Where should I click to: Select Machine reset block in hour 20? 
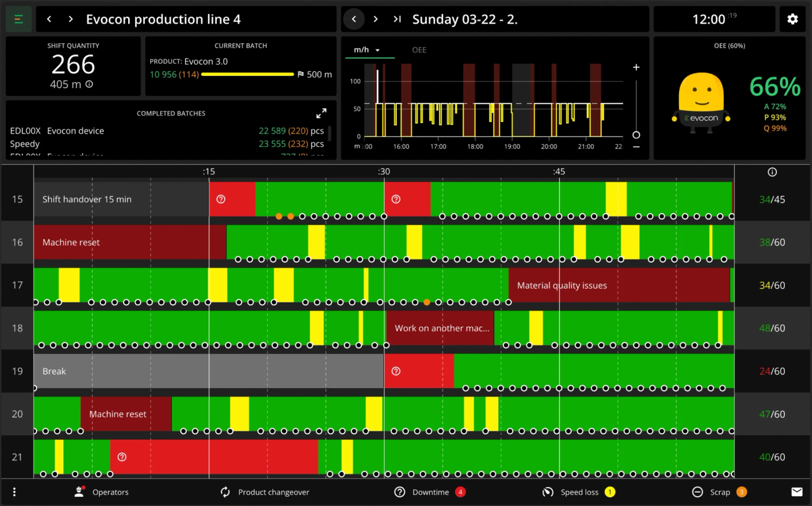[x=126, y=414]
